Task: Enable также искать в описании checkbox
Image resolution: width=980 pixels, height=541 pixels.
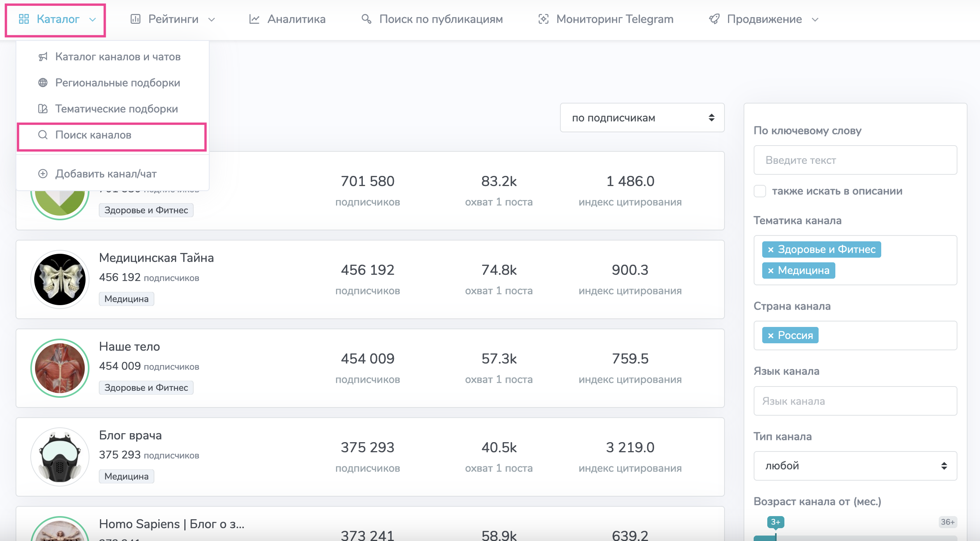Action: click(x=760, y=191)
